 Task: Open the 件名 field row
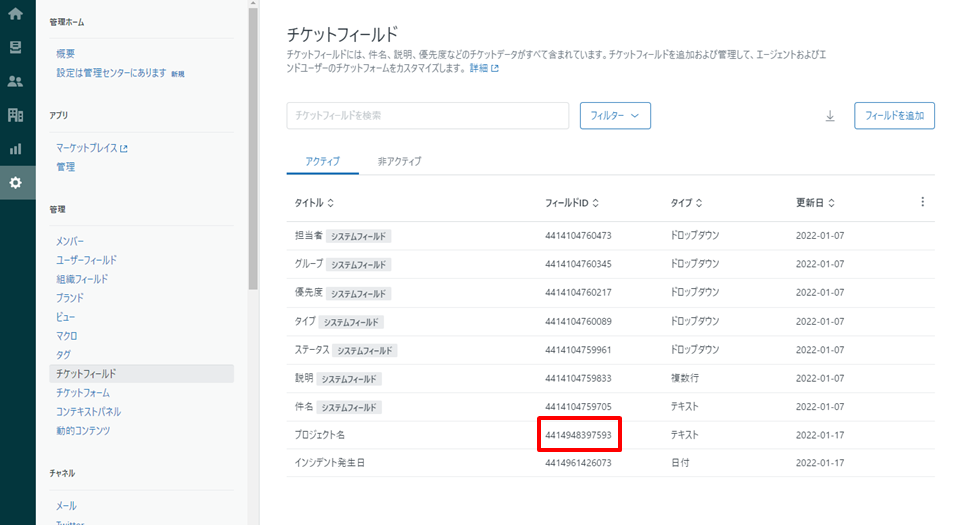tap(610, 407)
